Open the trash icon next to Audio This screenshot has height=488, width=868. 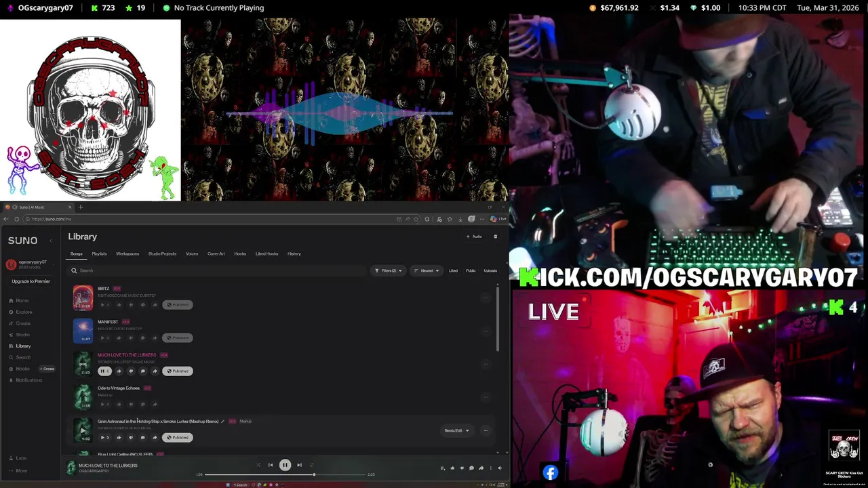[495, 237]
